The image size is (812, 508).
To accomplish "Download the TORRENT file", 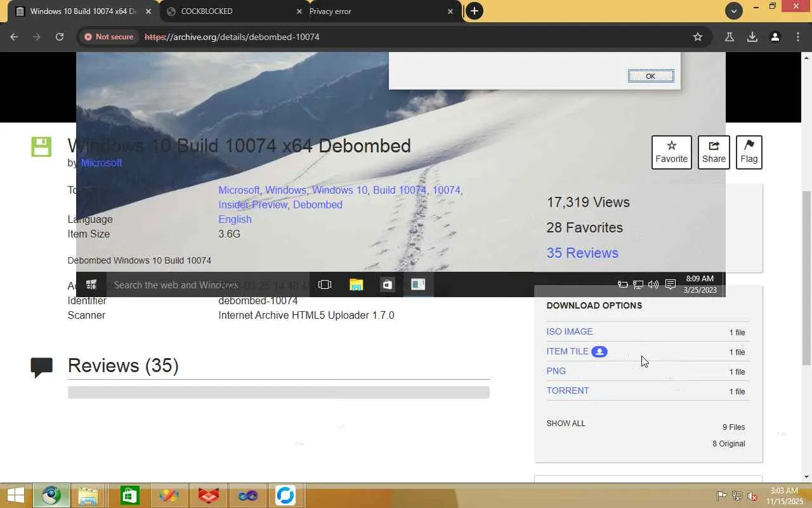I will point(568,391).
